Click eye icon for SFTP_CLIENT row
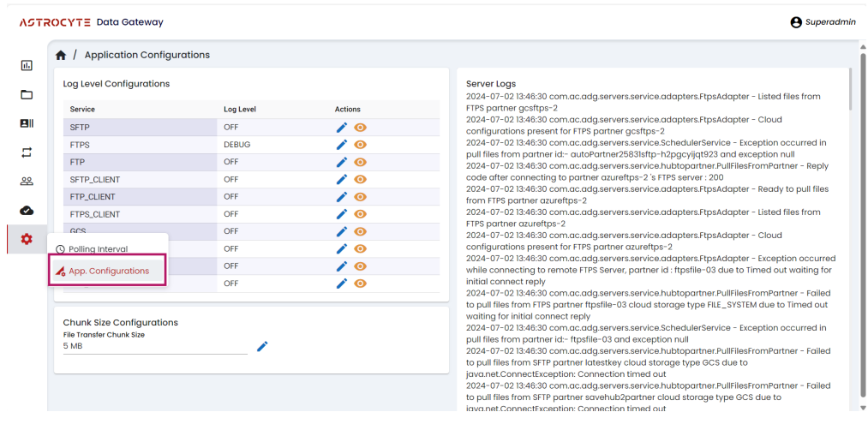 (x=361, y=179)
